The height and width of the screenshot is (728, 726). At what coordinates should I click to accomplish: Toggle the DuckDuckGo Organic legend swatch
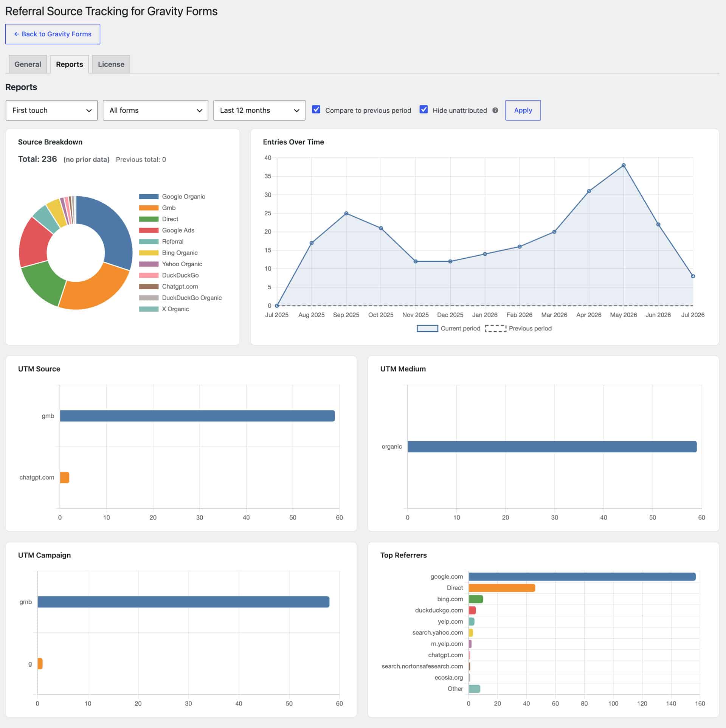tap(149, 298)
